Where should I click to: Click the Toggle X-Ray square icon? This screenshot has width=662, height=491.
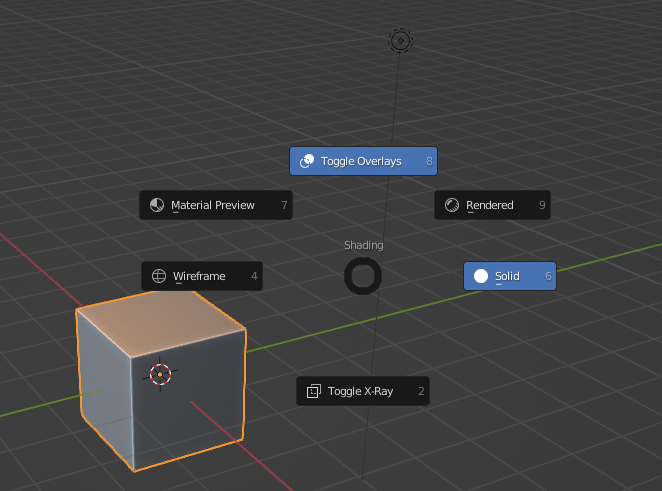click(x=314, y=391)
